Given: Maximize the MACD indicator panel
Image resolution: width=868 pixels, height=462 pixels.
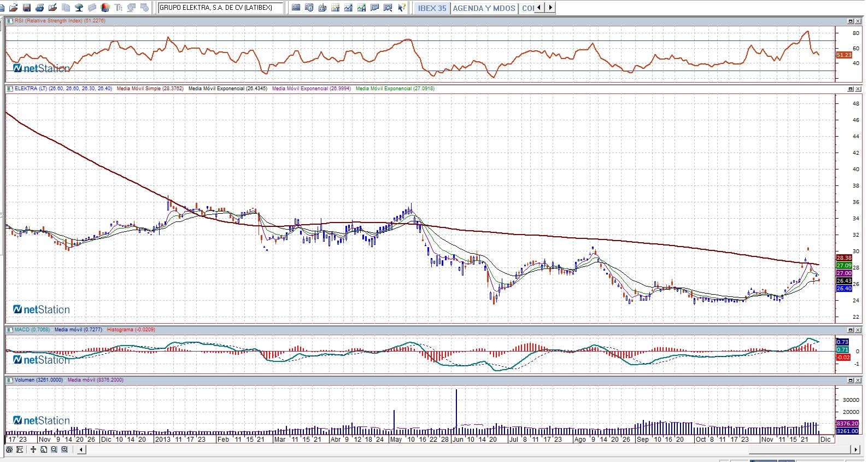Looking at the screenshot, I should [851, 330].
